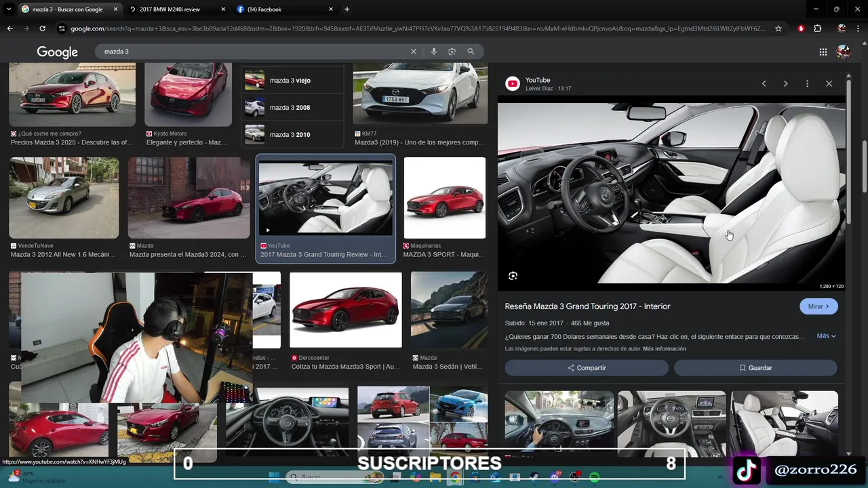The width and height of the screenshot is (868, 488).
Task: Open the Precios Mazda 3 2025 result
Action: 72,95
